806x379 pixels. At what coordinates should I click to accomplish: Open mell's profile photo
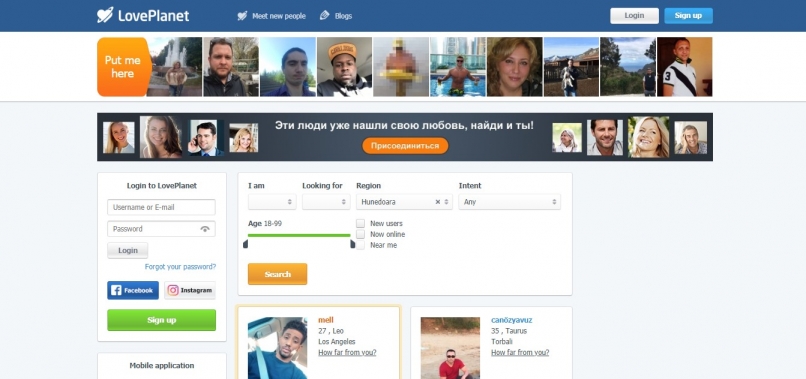coord(278,348)
